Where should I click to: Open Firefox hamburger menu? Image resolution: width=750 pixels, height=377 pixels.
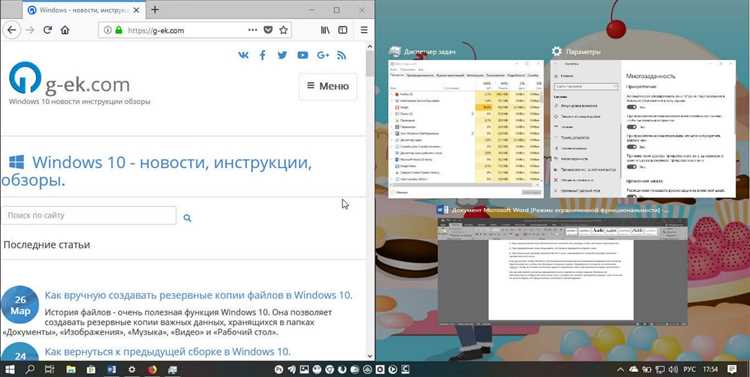click(x=364, y=30)
